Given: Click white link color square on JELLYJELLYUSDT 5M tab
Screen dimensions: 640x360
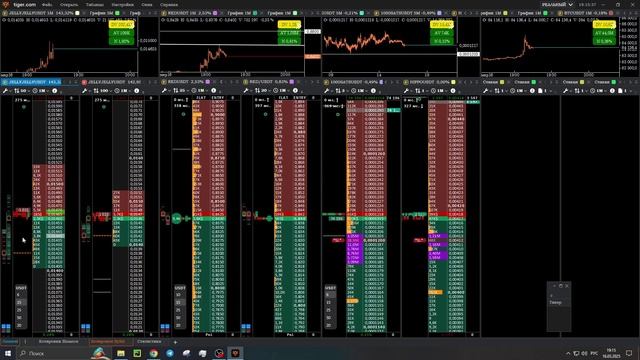Looking at the screenshot, I should [x=77, y=13].
